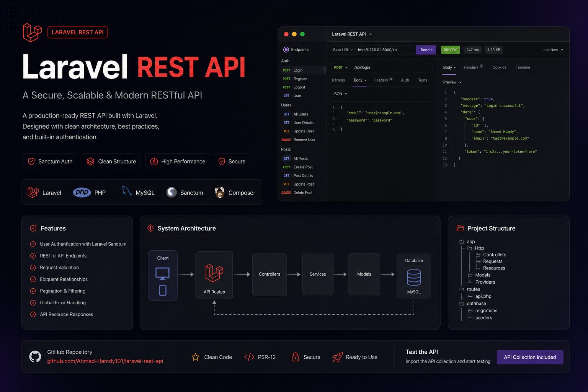Viewport: 588px width, 392px height.
Task: Click the Sanctum logo icon
Action: (171, 192)
